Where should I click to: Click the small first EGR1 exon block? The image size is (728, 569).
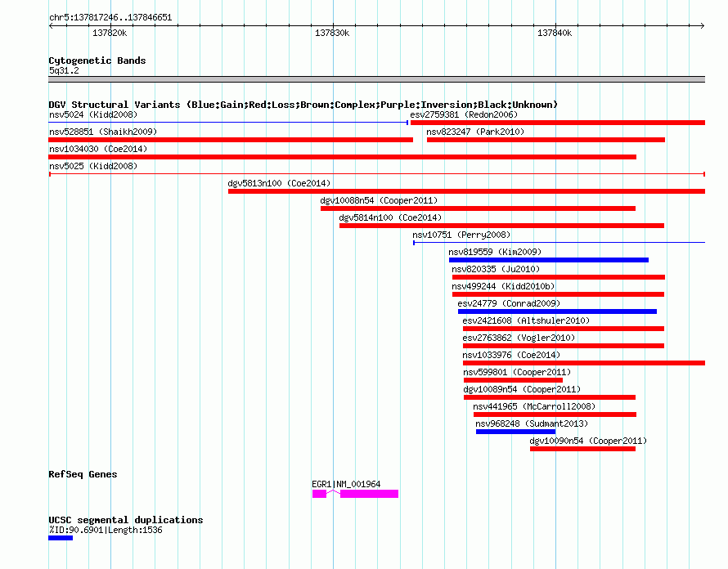click(x=320, y=494)
